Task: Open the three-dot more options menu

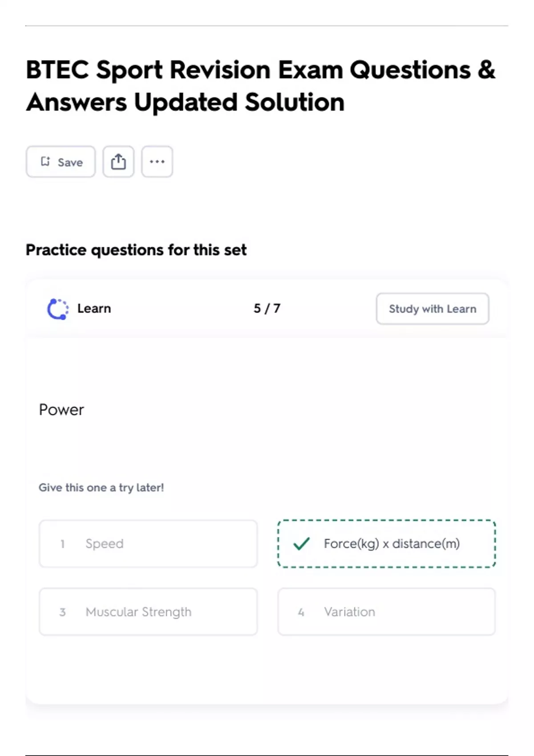Action: 157,161
